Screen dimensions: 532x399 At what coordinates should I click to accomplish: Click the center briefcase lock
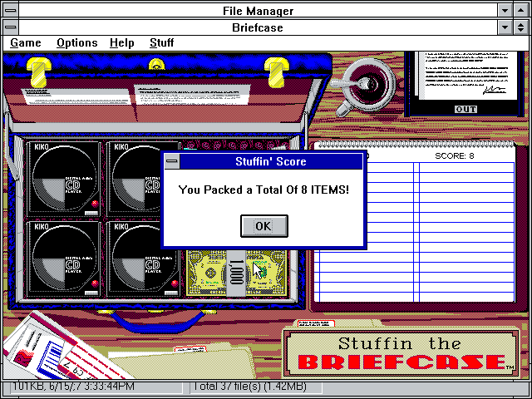point(156,64)
